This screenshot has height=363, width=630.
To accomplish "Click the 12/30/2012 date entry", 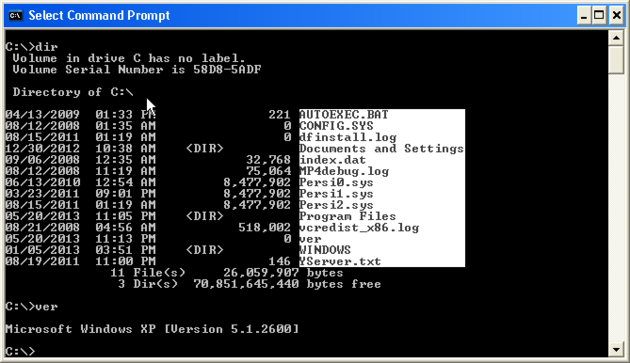I will click(x=43, y=148).
